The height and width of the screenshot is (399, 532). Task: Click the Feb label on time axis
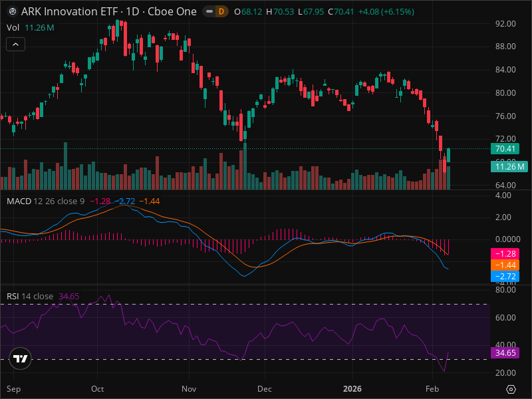point(432,389)
